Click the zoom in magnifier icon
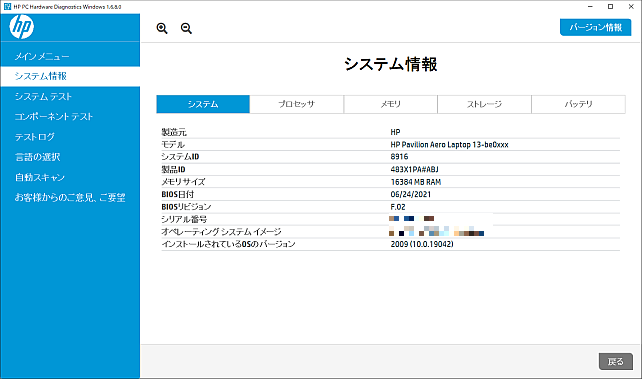 (x=162, y=28)
